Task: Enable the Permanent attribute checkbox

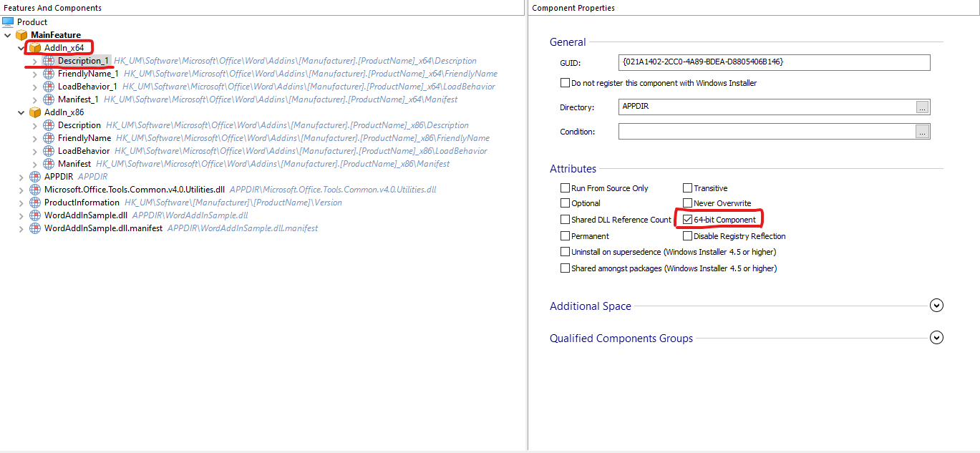Action: [x=566, y=236]
